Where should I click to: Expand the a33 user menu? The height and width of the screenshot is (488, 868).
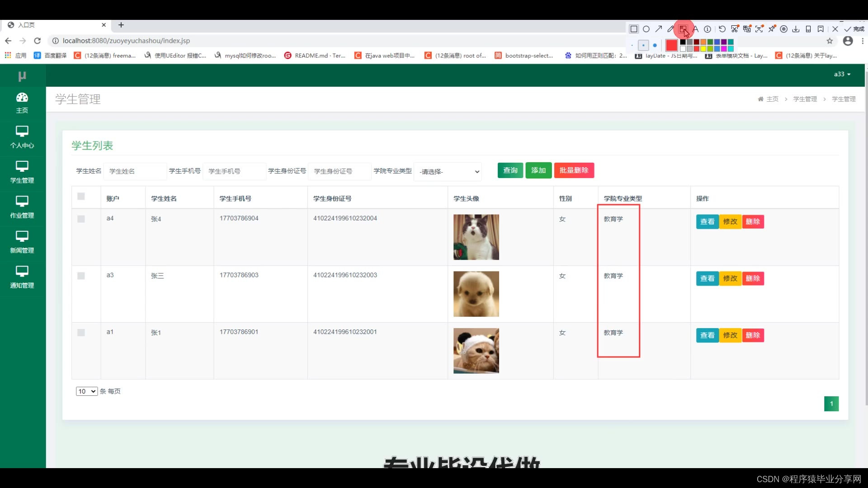pos(842,74)
